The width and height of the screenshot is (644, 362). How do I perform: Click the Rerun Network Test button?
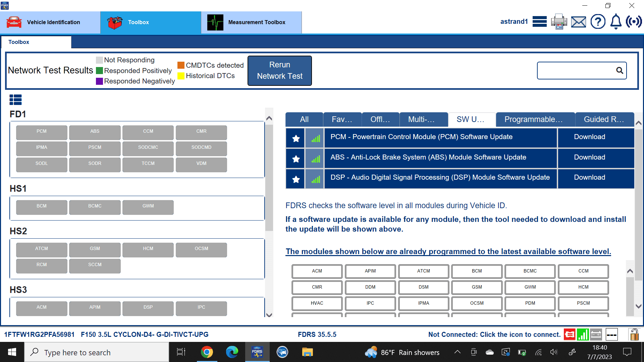[279, 70]
